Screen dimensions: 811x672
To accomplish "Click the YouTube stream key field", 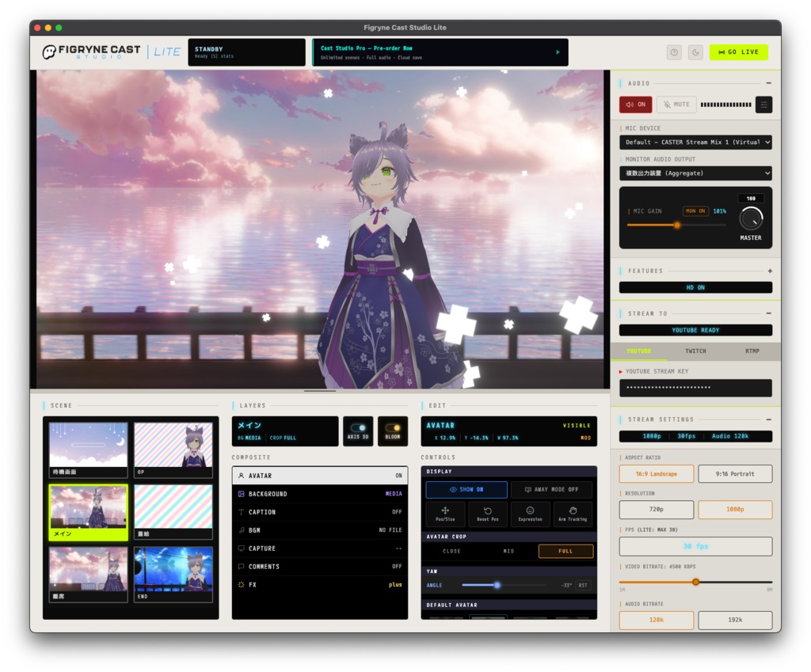I will (x=695, y=388).
